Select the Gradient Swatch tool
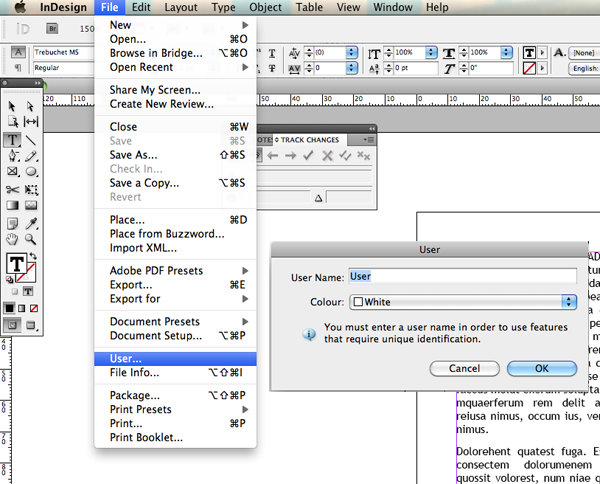This screenshot has height=484, width=600. pos(12,205)
